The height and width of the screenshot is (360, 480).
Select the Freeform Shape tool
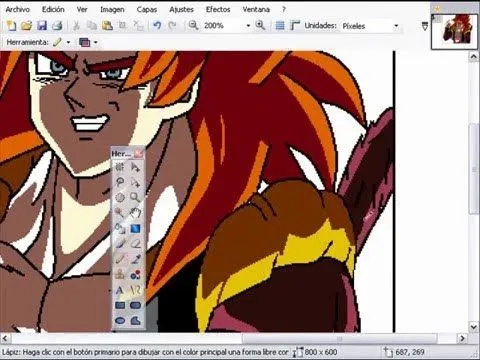click(x=135, y=320)
